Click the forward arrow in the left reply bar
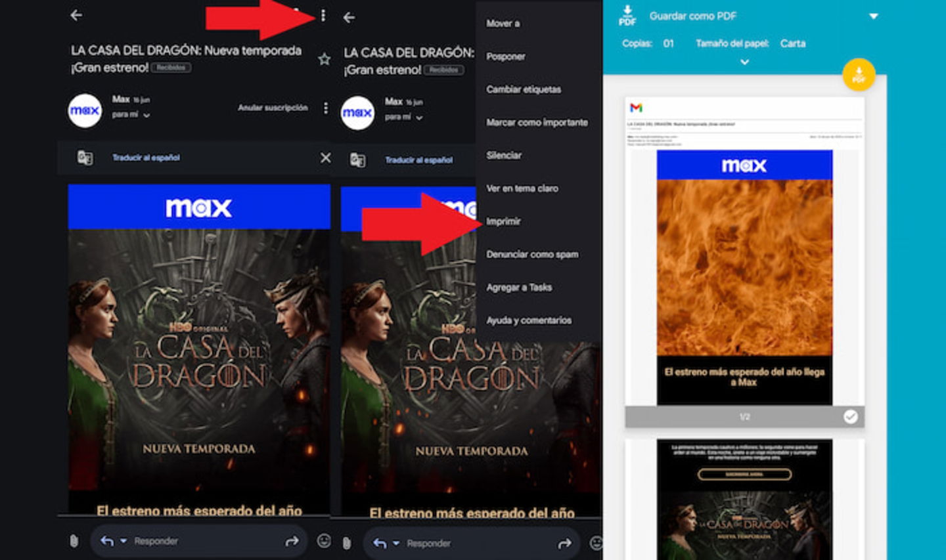Viewport: 946px width, 560px height. coord(292,541)
